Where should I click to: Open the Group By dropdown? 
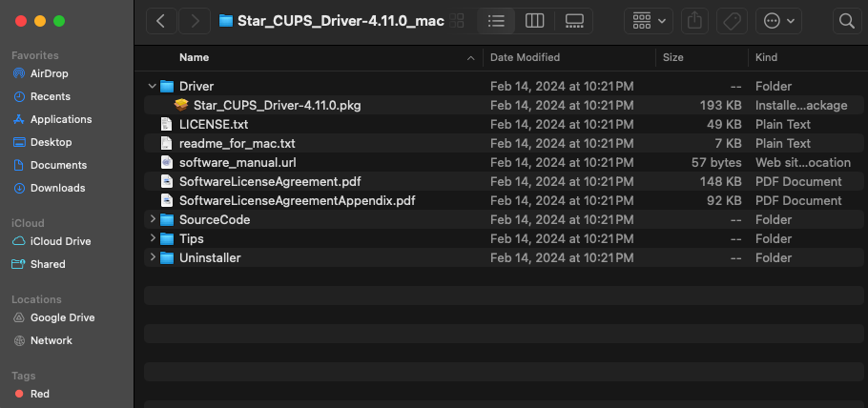pos(649,21)
